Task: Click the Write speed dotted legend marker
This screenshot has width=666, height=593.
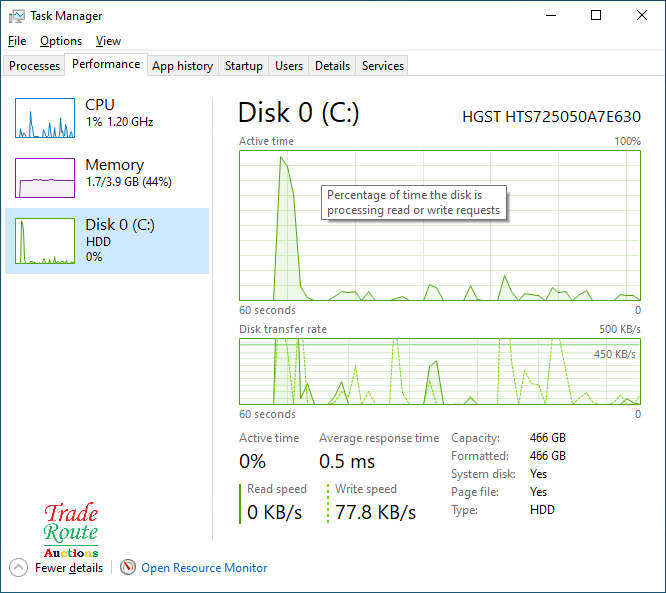Action: (x=328, y=503)
